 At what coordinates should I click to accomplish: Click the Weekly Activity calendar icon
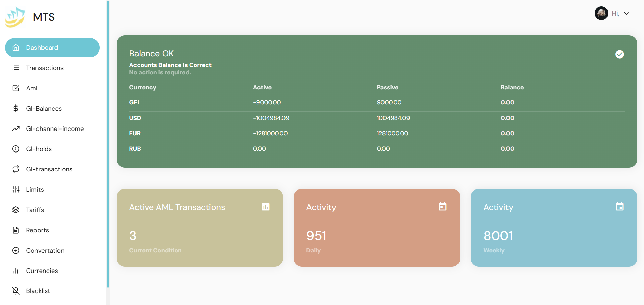pyautogui.click(x=619, y=207)
